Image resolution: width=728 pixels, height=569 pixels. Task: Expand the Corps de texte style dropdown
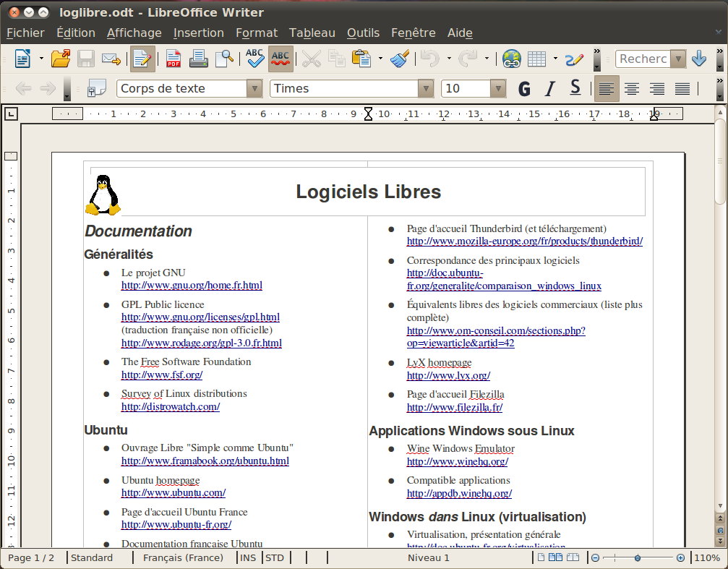tap(254, 88)
